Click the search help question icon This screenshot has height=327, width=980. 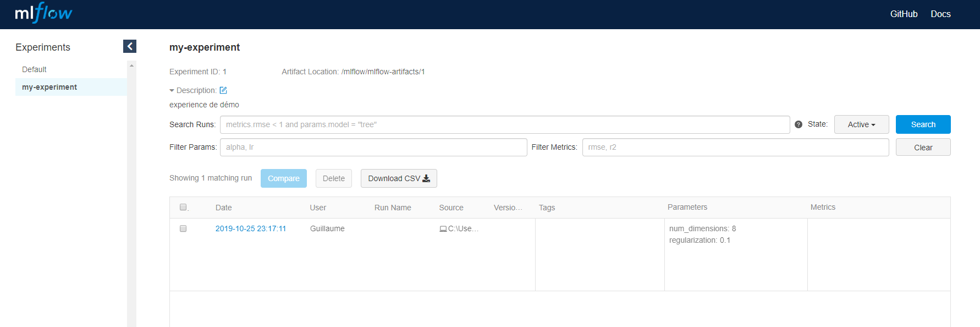[799, 124]
